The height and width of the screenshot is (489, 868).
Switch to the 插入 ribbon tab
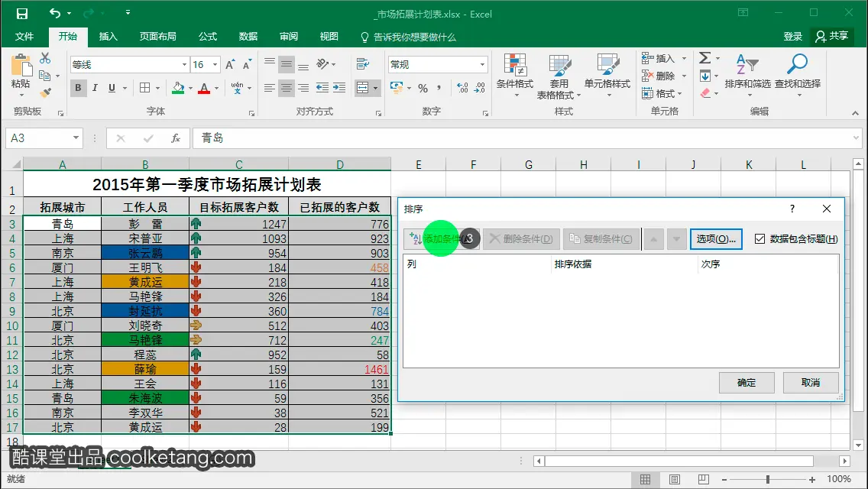click(x=108, y=37)
